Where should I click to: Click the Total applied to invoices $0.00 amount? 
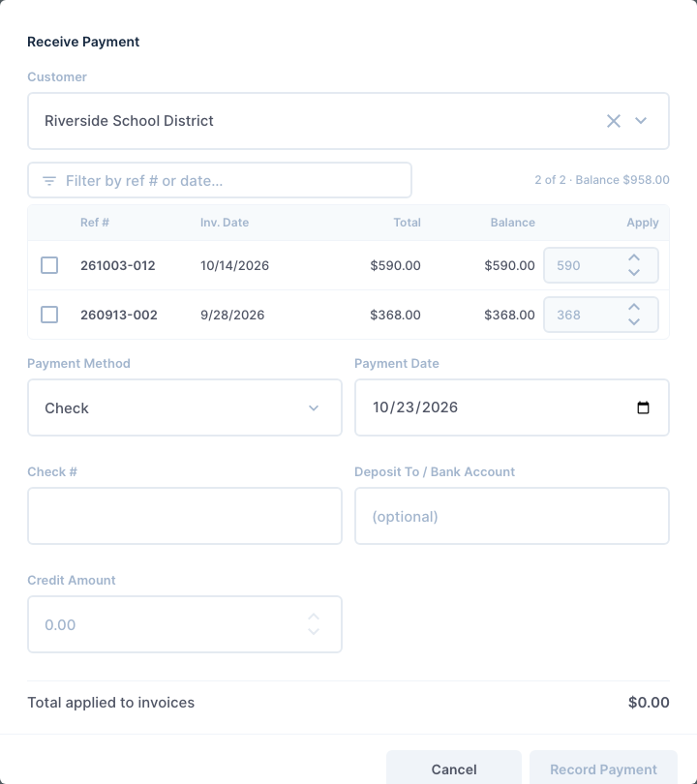pyautogui.click(x=649, y=703)
